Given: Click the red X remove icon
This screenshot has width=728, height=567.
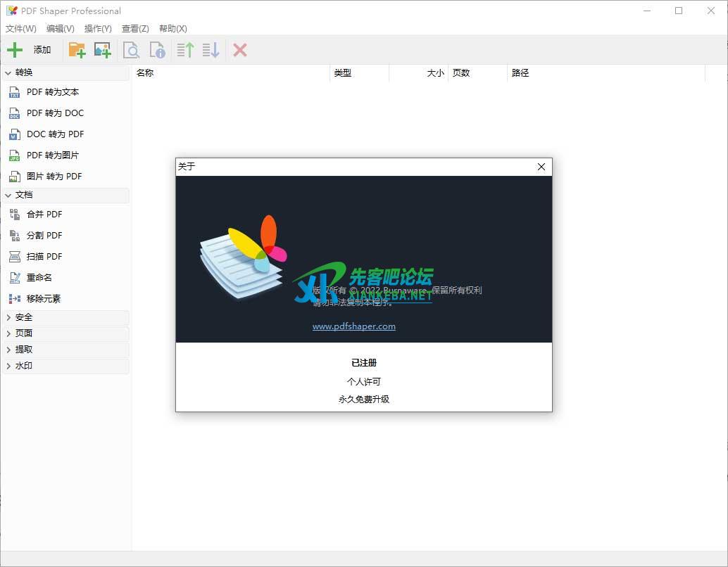Looking at the screenshot, I should click(x=240, y=50).
